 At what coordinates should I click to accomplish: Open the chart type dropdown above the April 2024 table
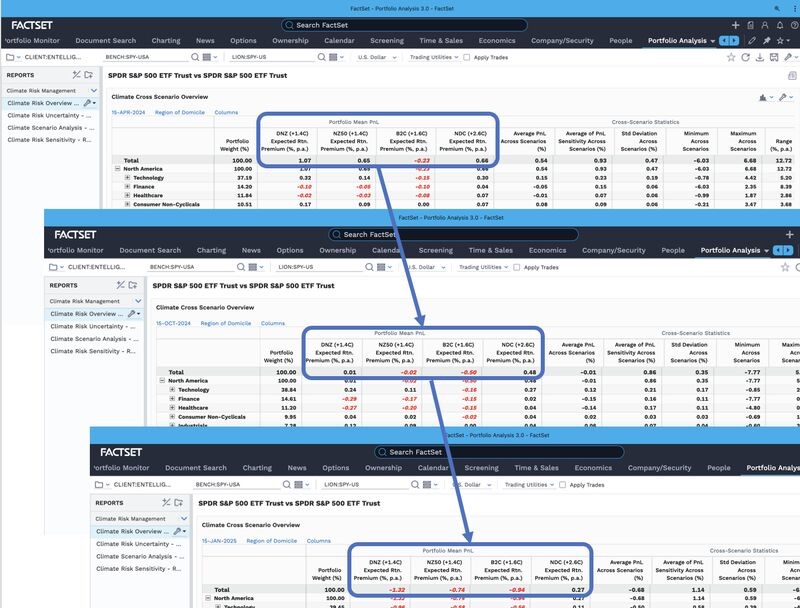tap(766, 97)
